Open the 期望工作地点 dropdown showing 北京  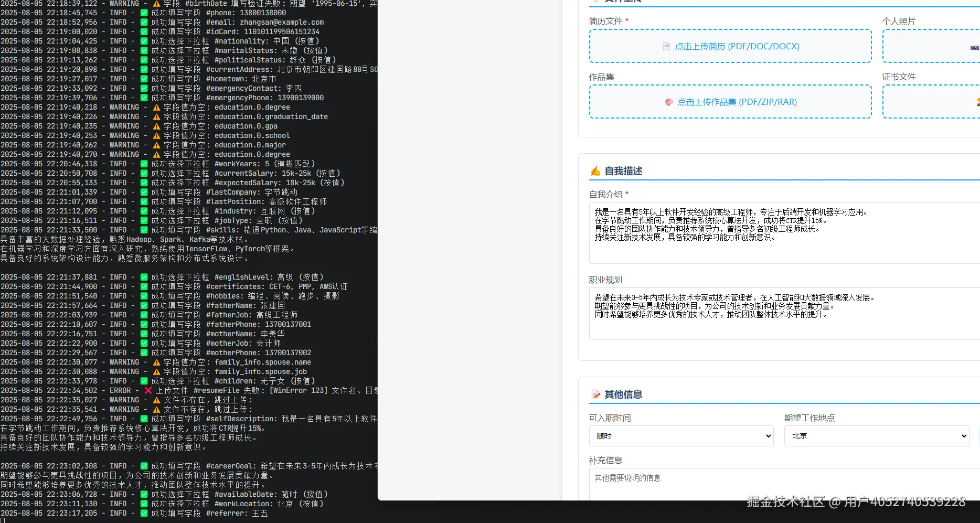tap(877, 436)
